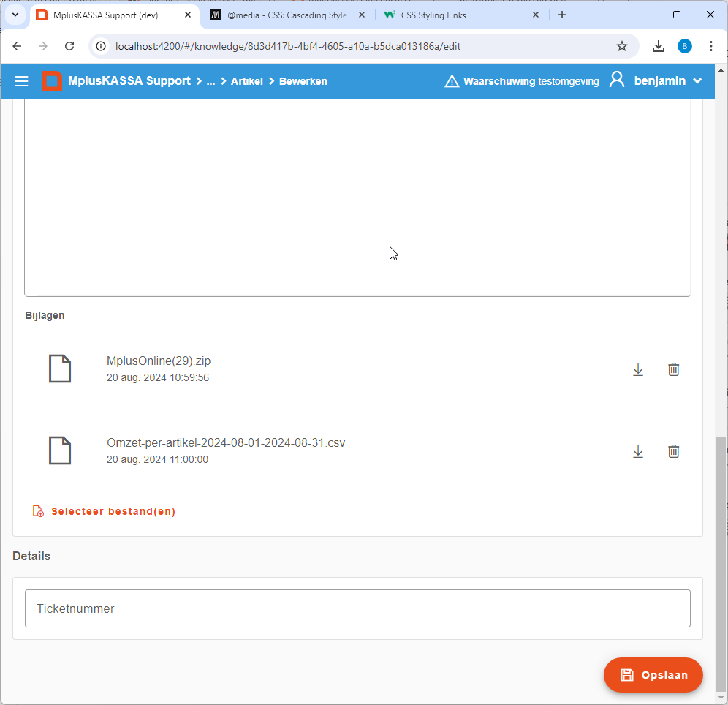728x705 pixels.
Task: Click the file icon of Omzet-per-artikel csv
Action: 60,450
